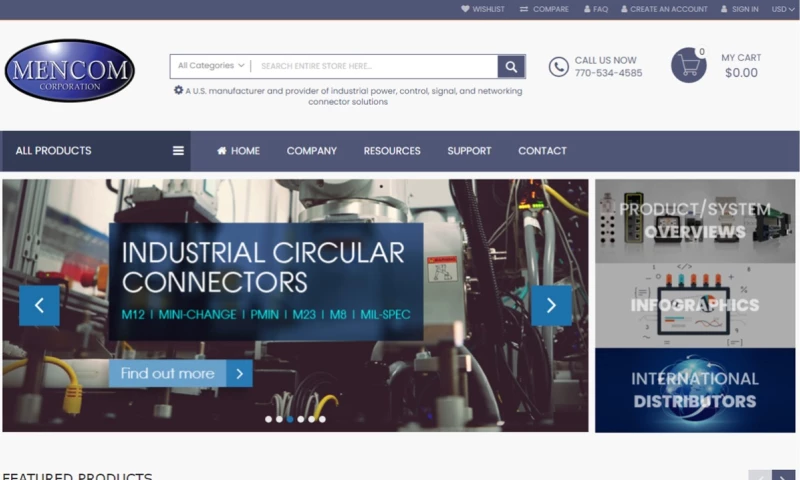
Task: Click the Find out more button
Action: point(181,373)
